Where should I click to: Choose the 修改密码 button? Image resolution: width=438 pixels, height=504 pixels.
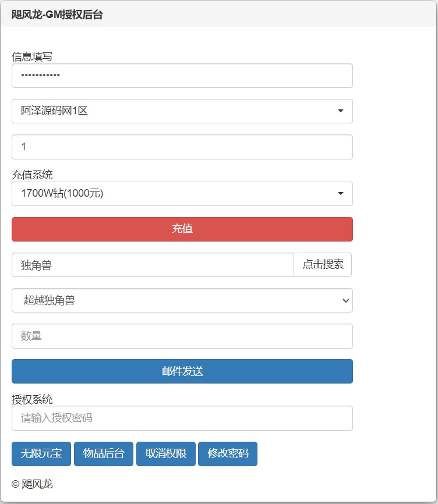coord(228,454)
